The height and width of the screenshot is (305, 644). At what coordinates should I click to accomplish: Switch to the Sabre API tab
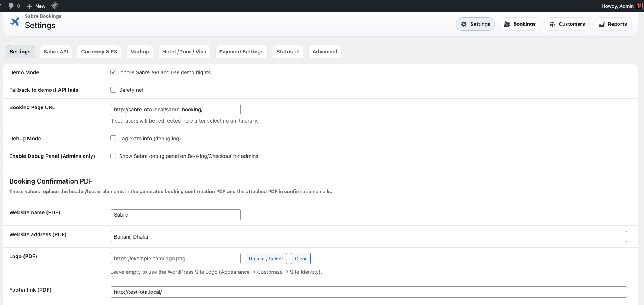[x=56, y=52]
